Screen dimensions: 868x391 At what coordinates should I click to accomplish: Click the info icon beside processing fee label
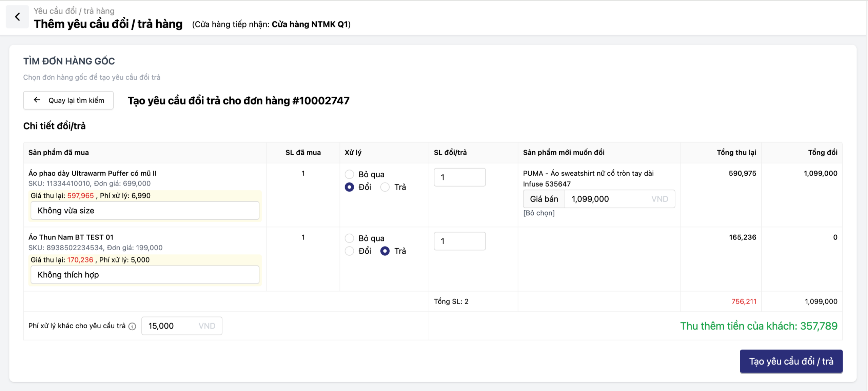coord(133,326)
